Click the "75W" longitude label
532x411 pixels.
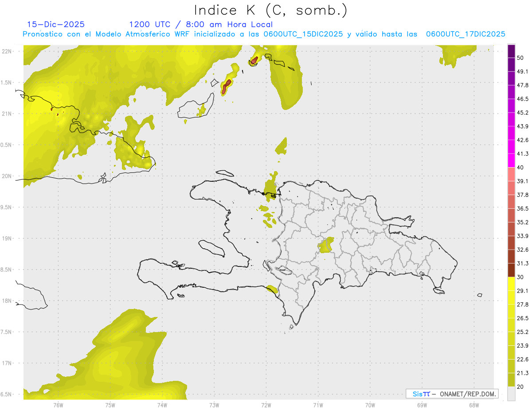click(x=110, y=405)
